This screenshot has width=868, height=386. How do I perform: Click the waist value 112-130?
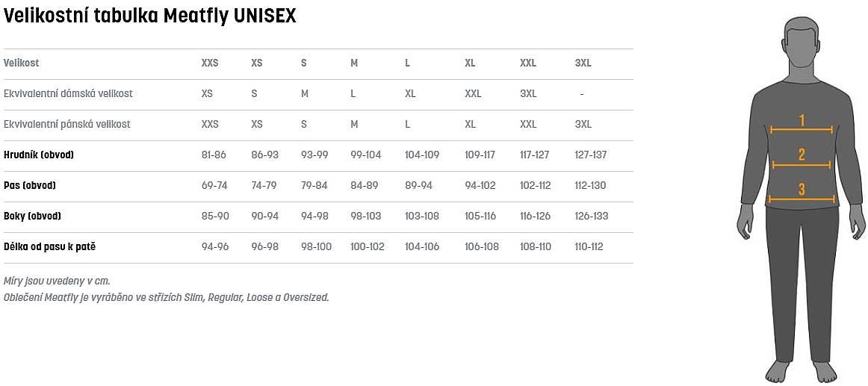pos(591,186)
